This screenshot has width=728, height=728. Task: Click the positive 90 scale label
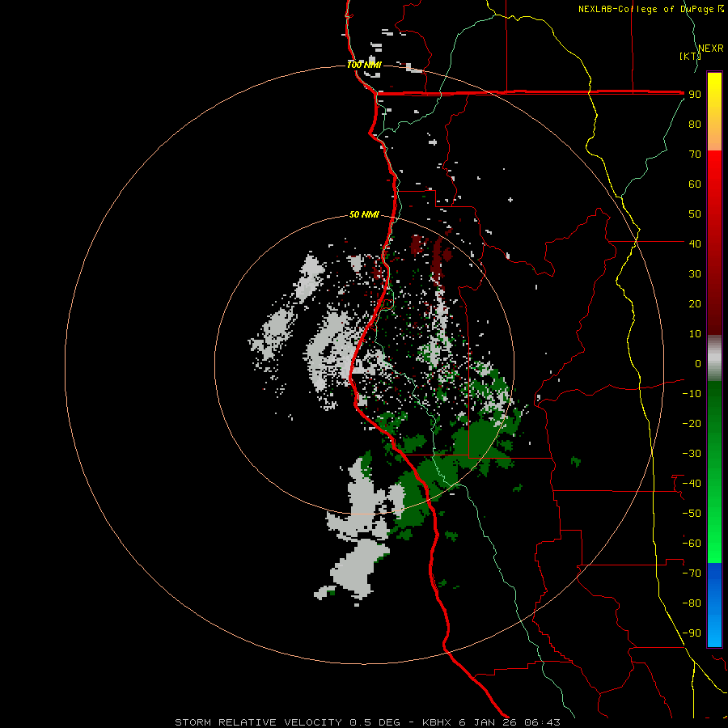pyautogui.click(x=695, y=95)
